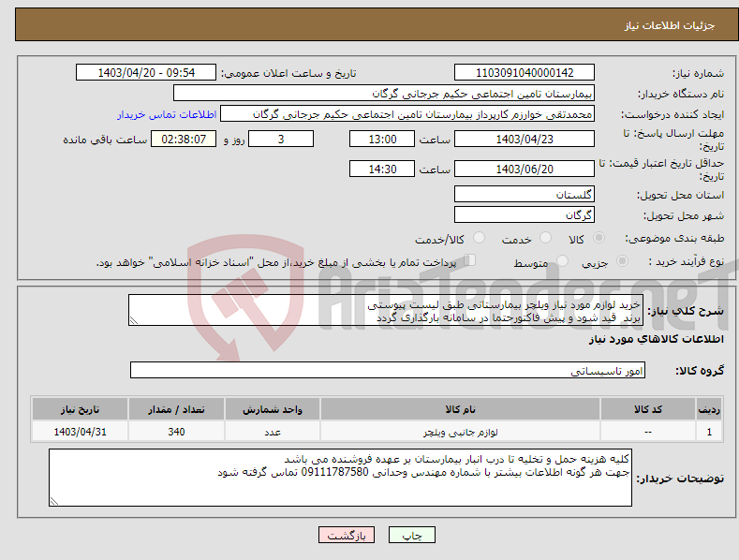Click the delivery city field گرگان
The image size is (739, 560).
pyautogui.click(x=525, y=215)
